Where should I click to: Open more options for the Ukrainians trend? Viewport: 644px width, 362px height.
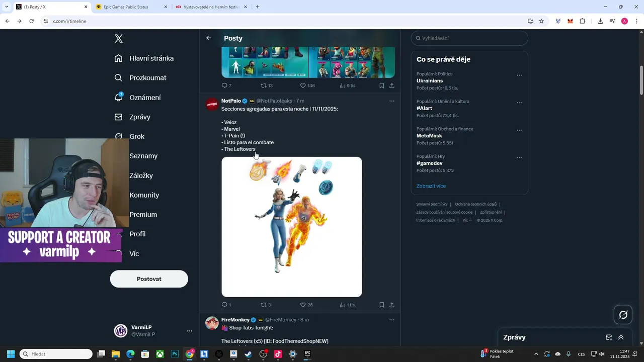point(519,75)
